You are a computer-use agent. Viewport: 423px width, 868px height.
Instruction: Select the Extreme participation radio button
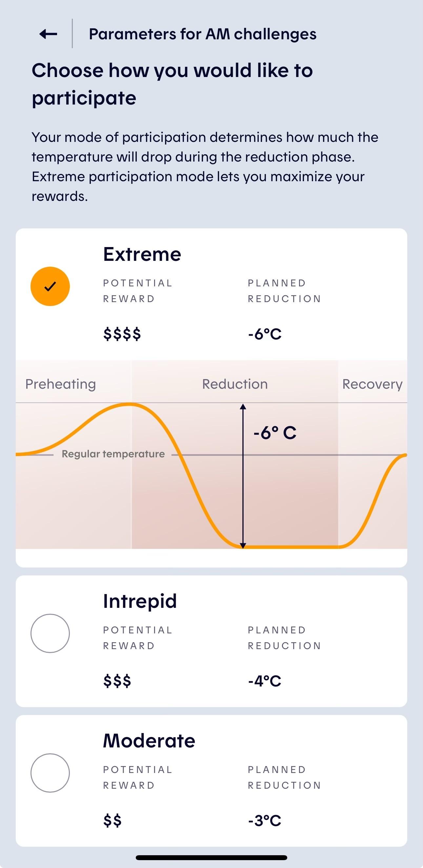[x=50, y=286]
